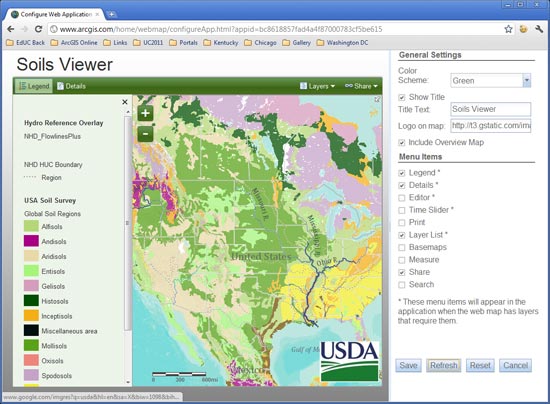Screen dimensions: 550x404
Task: Click the Andisols magenta swatch
Action: pos(31,241)
